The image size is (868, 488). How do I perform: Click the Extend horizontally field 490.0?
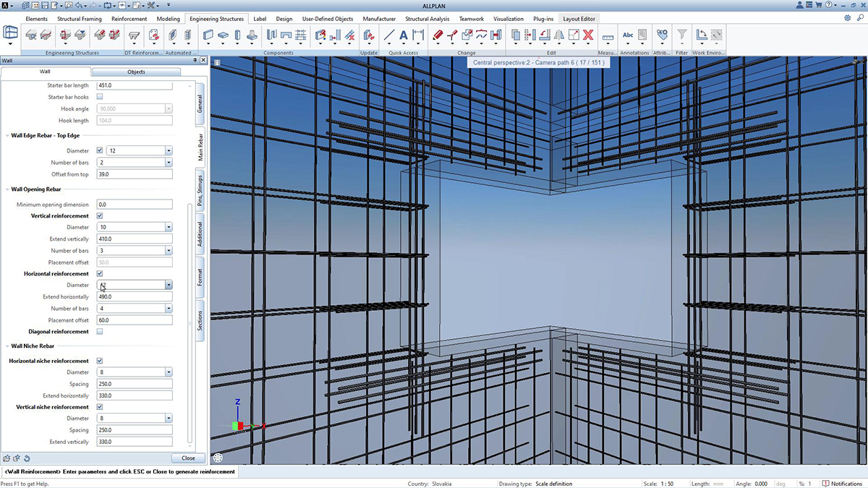[135, 296]
